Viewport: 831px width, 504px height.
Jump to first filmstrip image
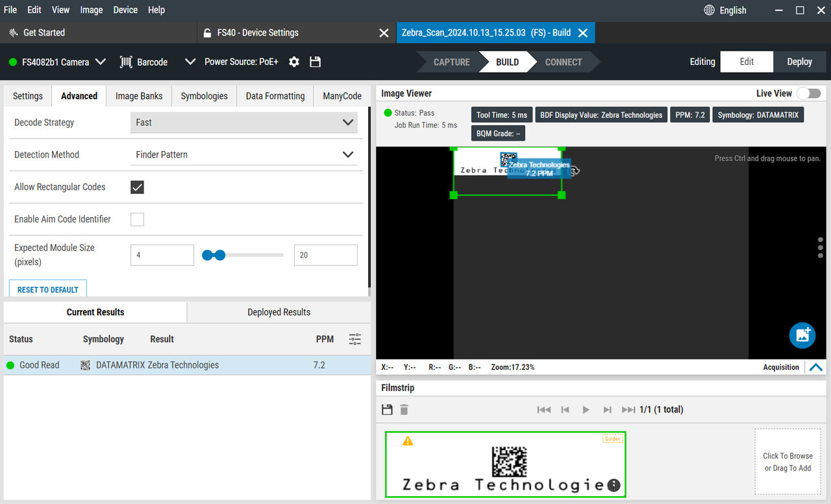tap(544, 409)
